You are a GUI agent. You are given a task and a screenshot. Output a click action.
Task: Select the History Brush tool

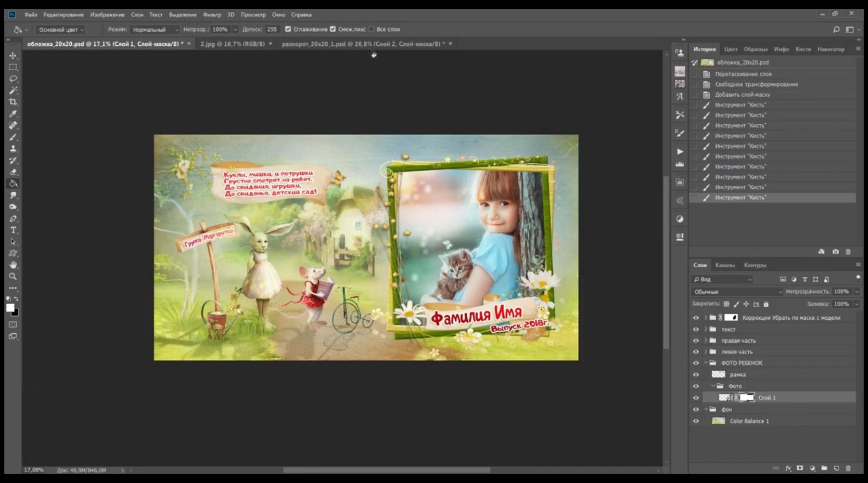[x=13, y=160]
